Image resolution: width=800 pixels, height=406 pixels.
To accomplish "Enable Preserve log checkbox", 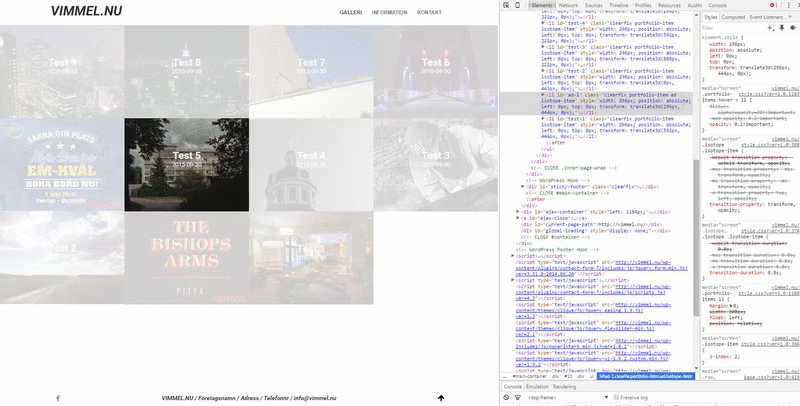I will [x=616, y=397].
